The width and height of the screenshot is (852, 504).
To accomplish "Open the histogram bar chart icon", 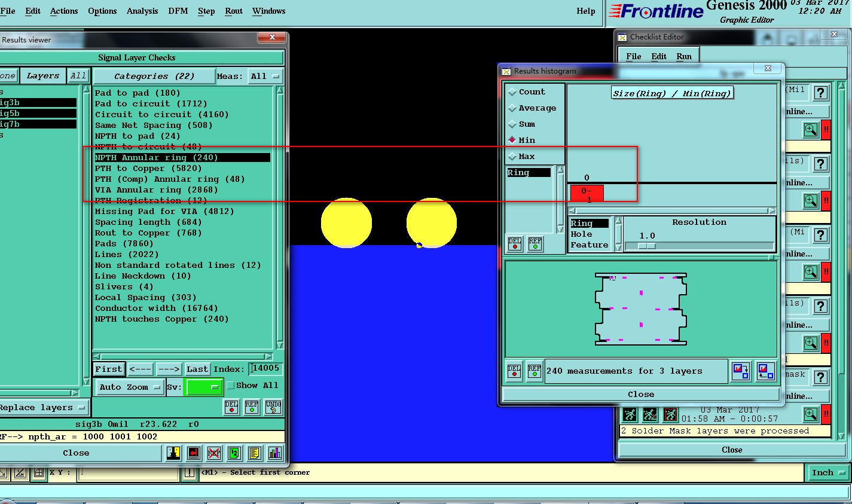I will 275,453.
